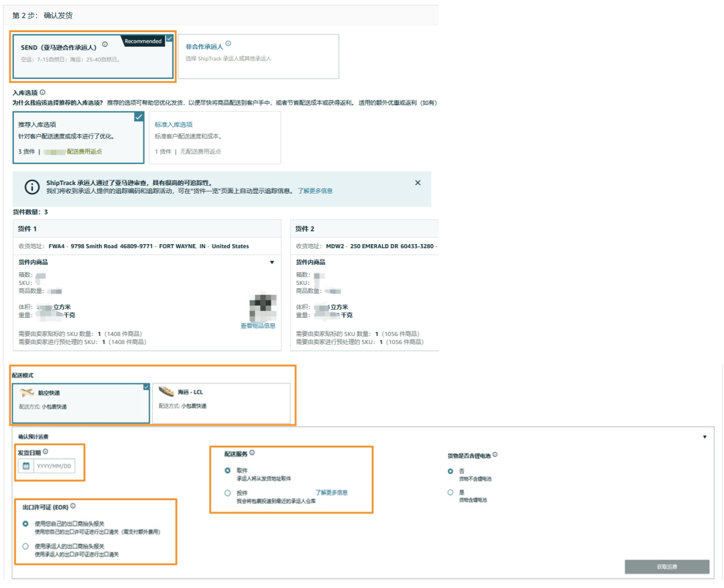Screen dimensions: 724x588
Task: Click the info icon next to 货物是否含锂电池
Action: click(x=495, y=455)
